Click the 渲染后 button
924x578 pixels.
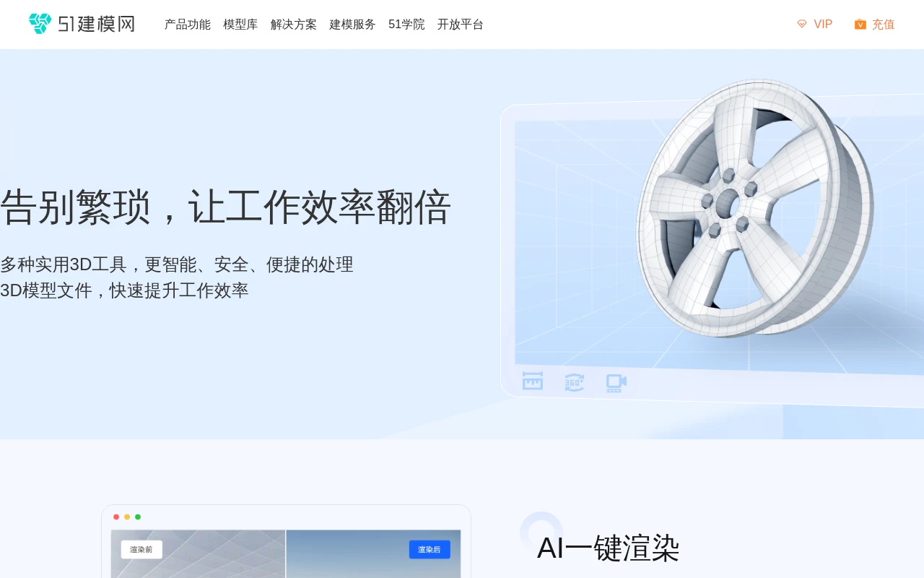pos(430,550)
